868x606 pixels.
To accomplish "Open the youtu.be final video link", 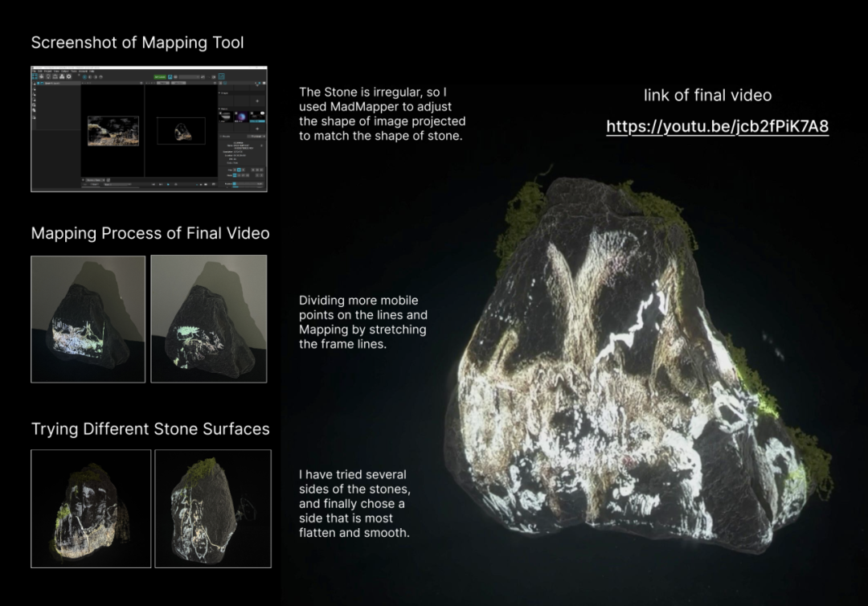I will pos(717,126).
